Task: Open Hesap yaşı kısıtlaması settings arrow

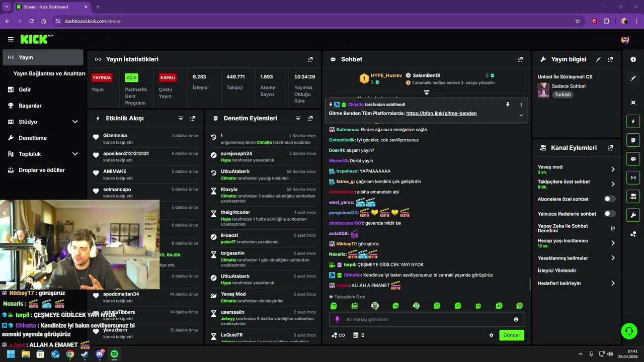Action: pyautogui.click(x=613, y=243)
